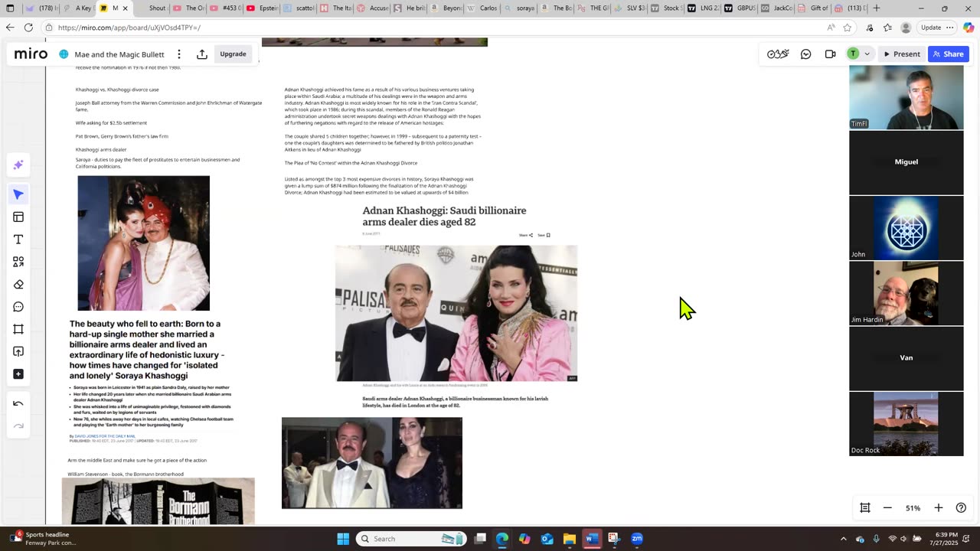Screen dimensions: 980x551
Task: Click the T user avatar
Action: tap(853, 54)
